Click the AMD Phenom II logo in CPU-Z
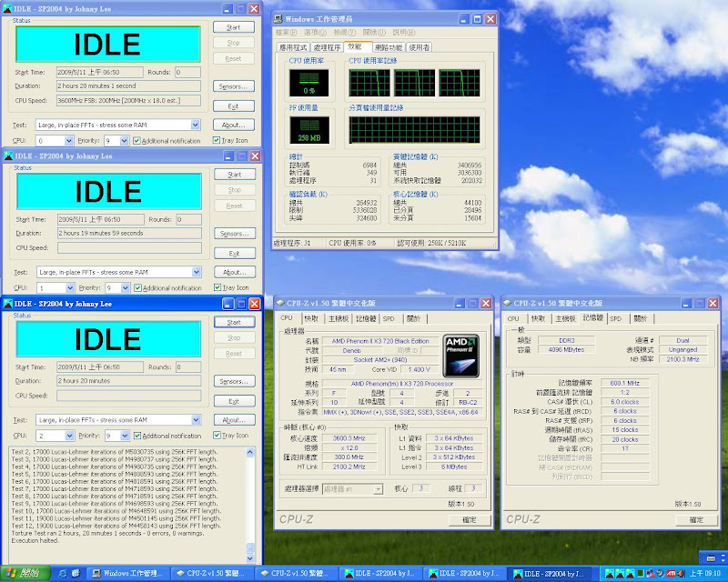The image size is (728, 582). 462,355
